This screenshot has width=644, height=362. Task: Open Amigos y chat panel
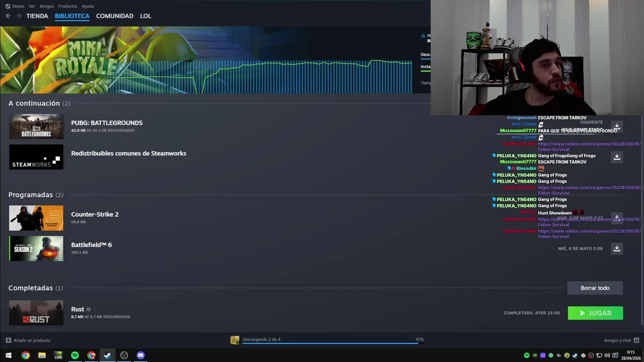click(x=621, y=340)
